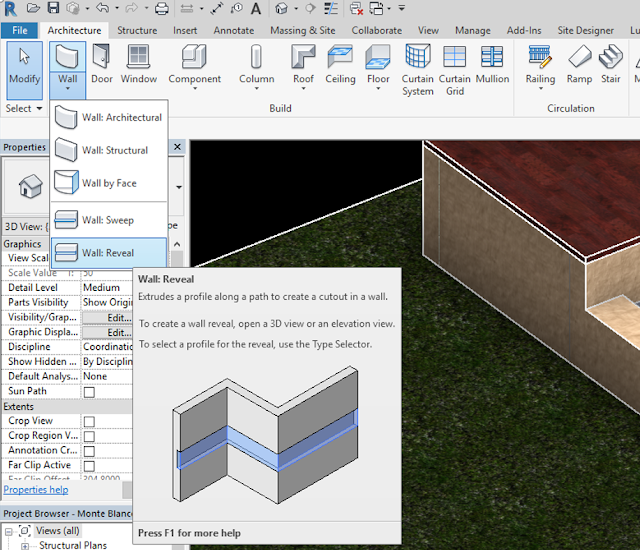
Task: Toggle Crop Region Visible checkbox
Action: [x=89, y=436]
